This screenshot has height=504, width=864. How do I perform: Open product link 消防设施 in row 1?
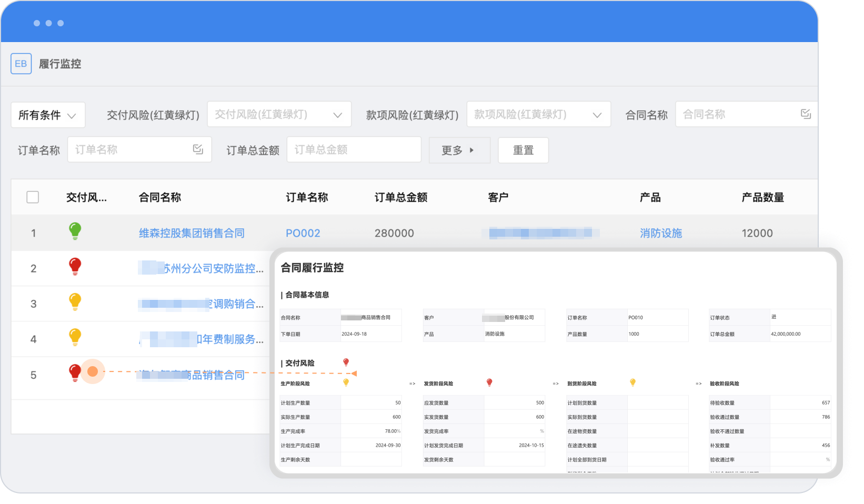pyautogui.click(x=661, y=233)
